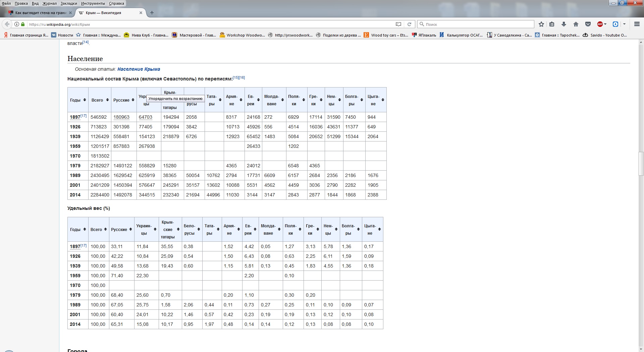
Task: Open 'Нива Клуб' bookmark
Action: [x=146, y=35]
